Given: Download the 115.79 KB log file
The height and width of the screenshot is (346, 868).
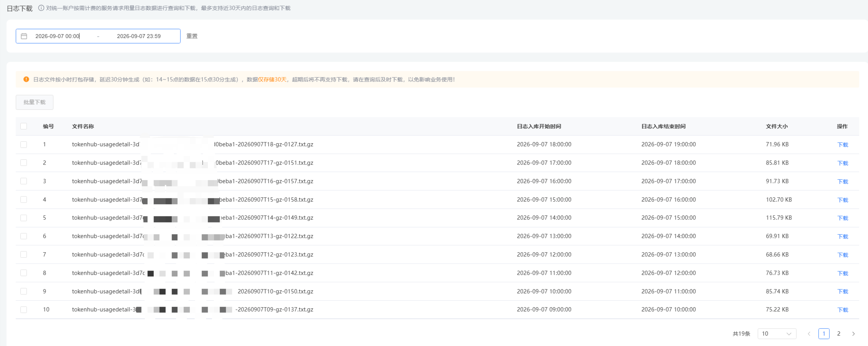Looking at the screenshot, I should point(843,218).
